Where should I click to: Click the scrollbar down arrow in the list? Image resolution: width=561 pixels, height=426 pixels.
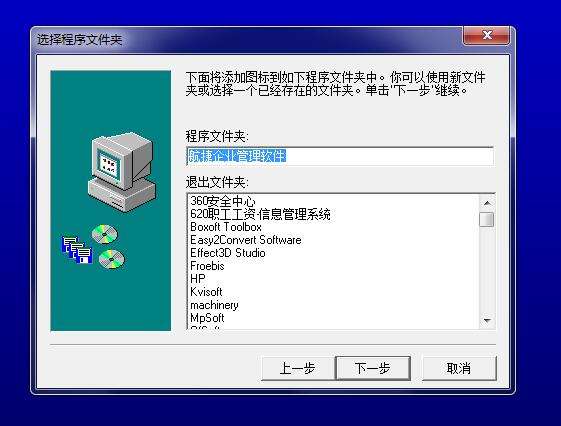[x=487, y=320]
